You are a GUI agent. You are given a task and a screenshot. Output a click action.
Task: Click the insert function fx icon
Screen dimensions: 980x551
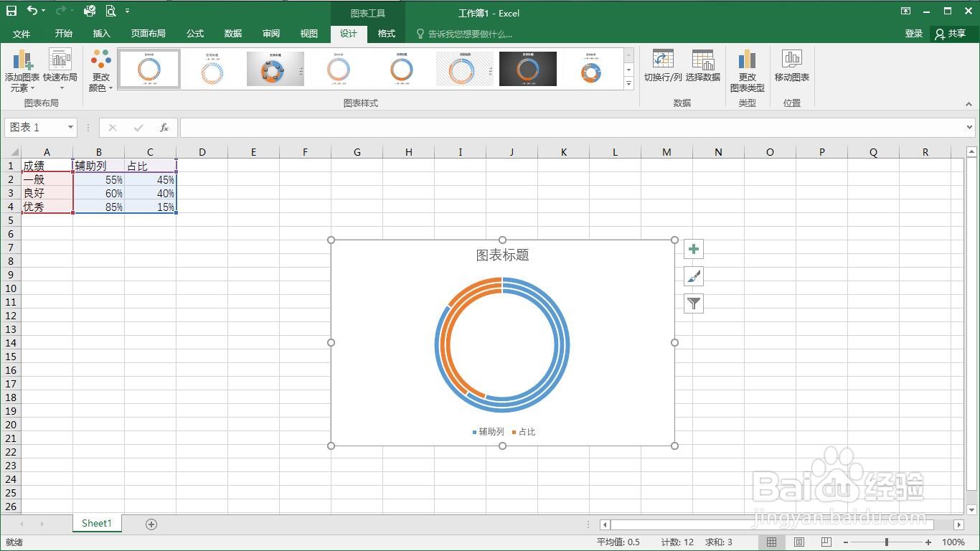164,128
